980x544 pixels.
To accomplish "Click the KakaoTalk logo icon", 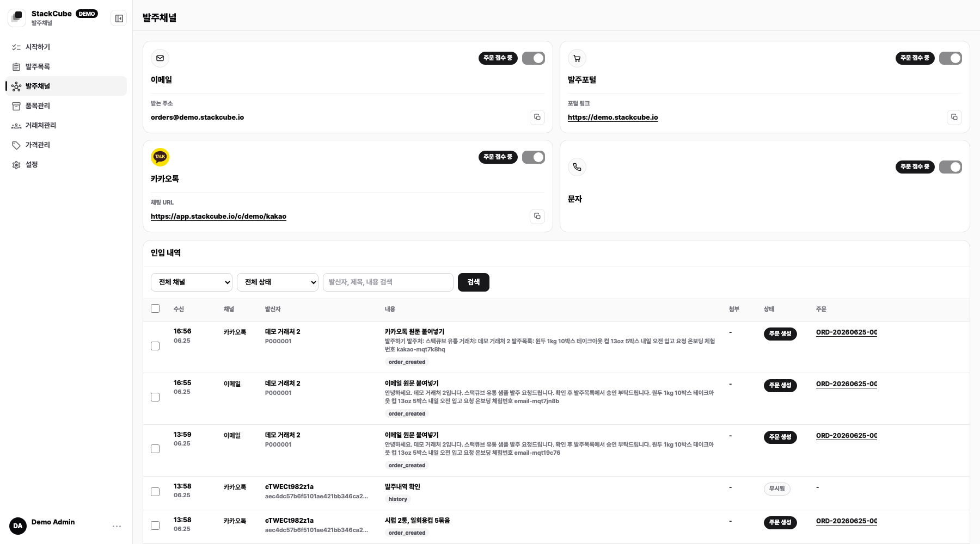I will click(160, 157).
